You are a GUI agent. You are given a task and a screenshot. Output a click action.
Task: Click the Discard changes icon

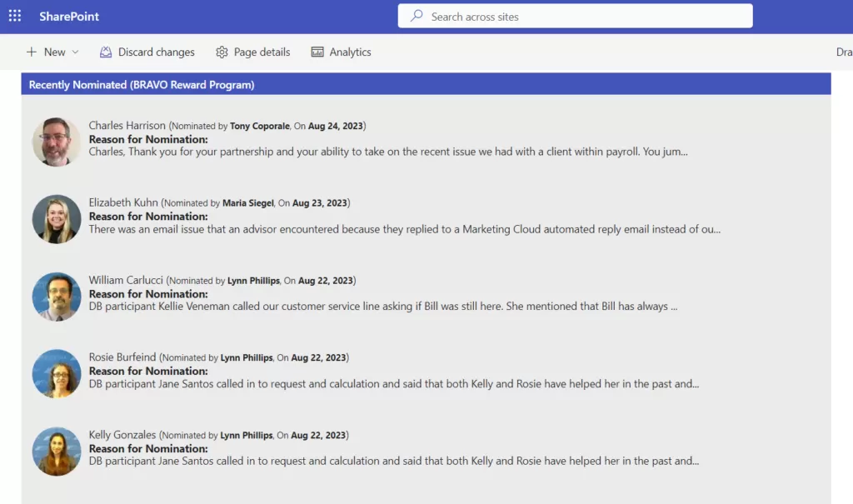click(x=106, y=52)
